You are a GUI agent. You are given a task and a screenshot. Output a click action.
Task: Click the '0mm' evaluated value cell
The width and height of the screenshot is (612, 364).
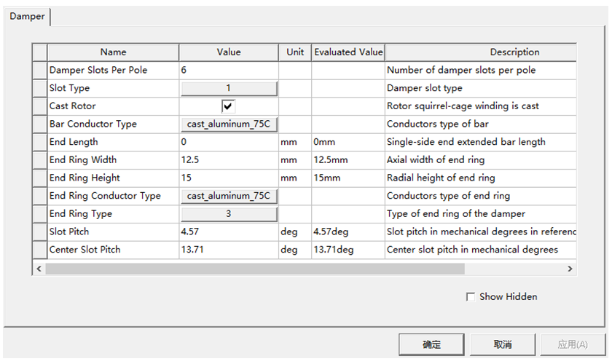click(x=348, y=142)
